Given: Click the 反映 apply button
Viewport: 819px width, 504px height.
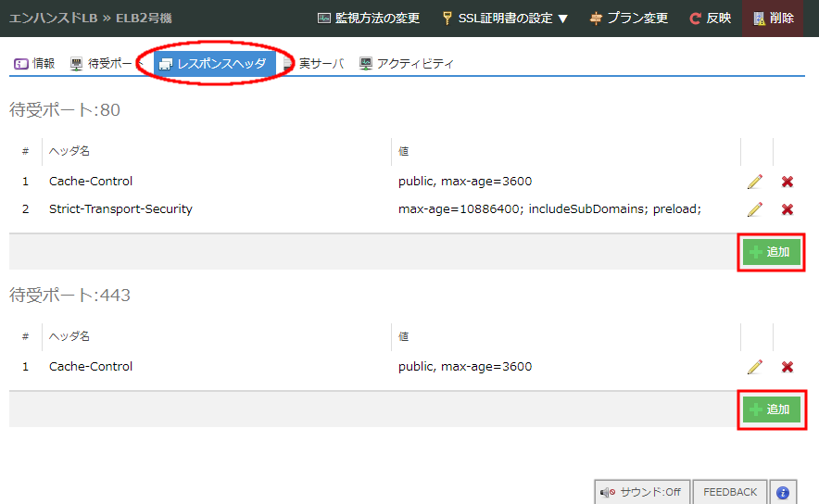Looking at the screenshot, I should pos(711,19).
